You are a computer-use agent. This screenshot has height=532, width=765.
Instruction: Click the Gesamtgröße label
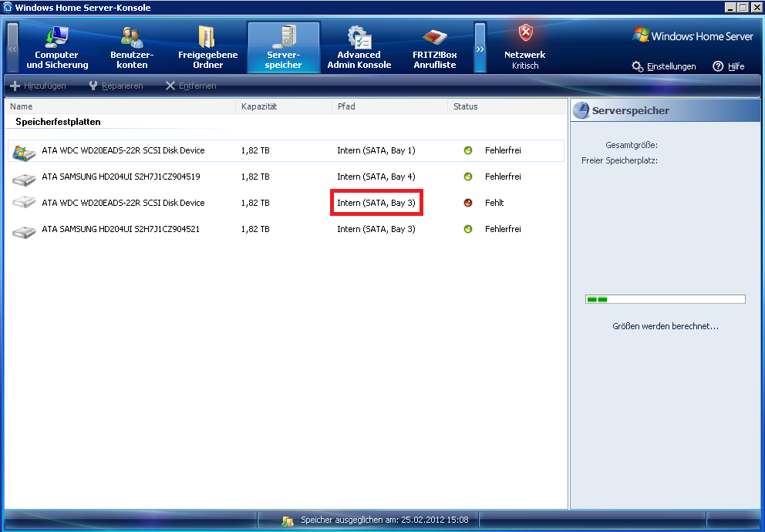(632, 145)
